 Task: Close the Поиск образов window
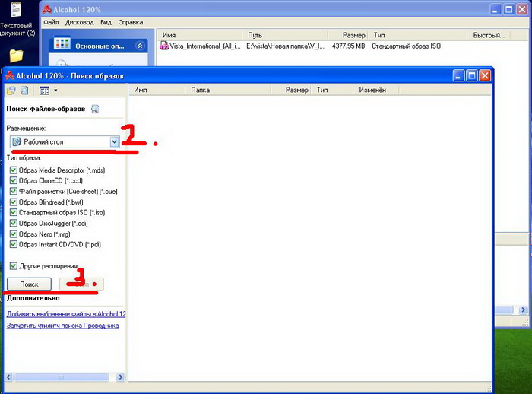pos(485,75)
